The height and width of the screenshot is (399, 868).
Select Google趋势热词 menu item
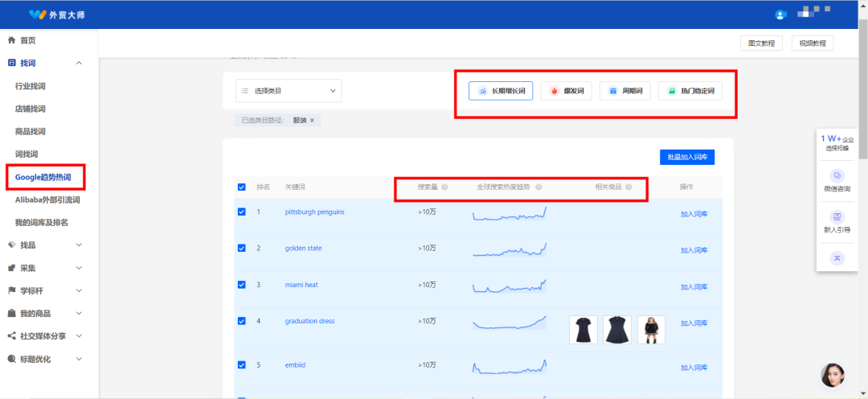(43, 177)
